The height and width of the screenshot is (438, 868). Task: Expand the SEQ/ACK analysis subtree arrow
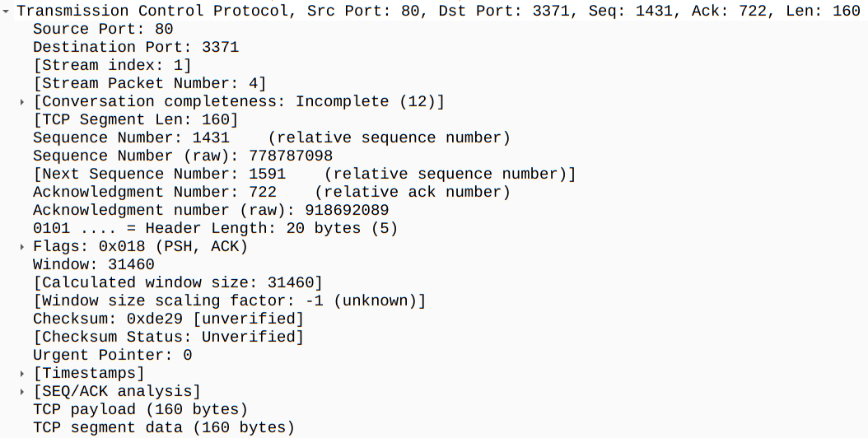(22, 391)
